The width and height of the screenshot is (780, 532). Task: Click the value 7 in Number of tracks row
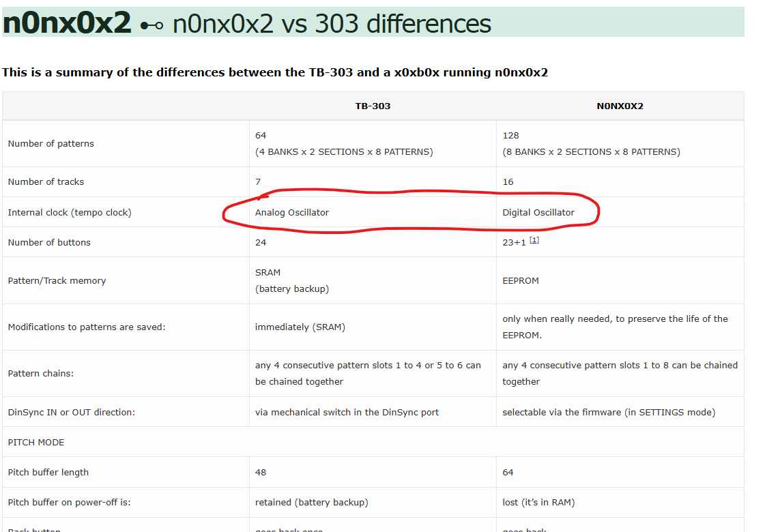pyautogui.click(x=258, y=182)
